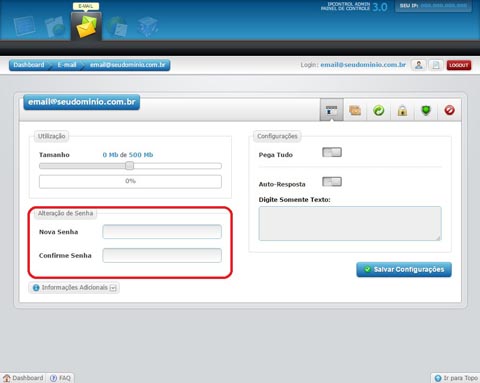Open the mail folders icon tab
480x383 pixels.
(355, 110)
